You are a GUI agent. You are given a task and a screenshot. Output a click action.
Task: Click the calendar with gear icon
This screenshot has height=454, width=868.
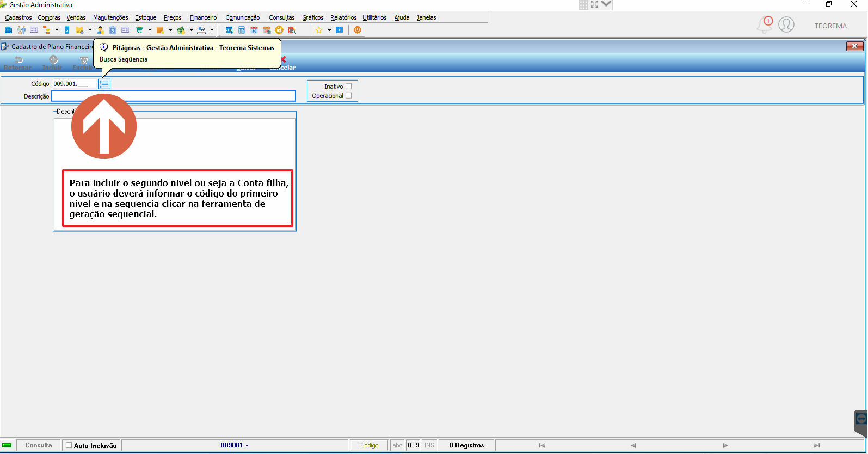tap(267, 30)
